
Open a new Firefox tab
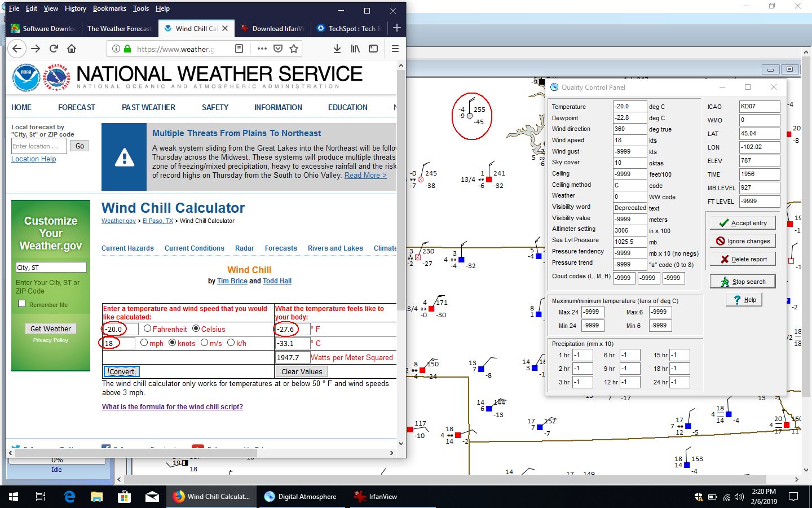(x=396, y=28)
